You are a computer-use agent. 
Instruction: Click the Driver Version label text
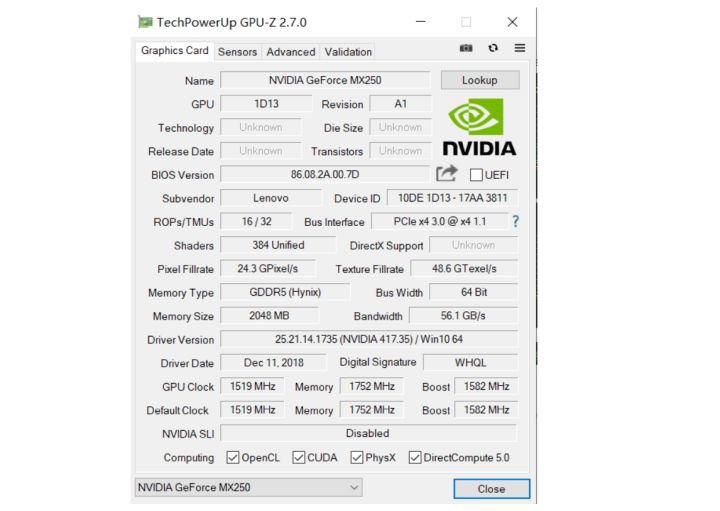(180, 340)
